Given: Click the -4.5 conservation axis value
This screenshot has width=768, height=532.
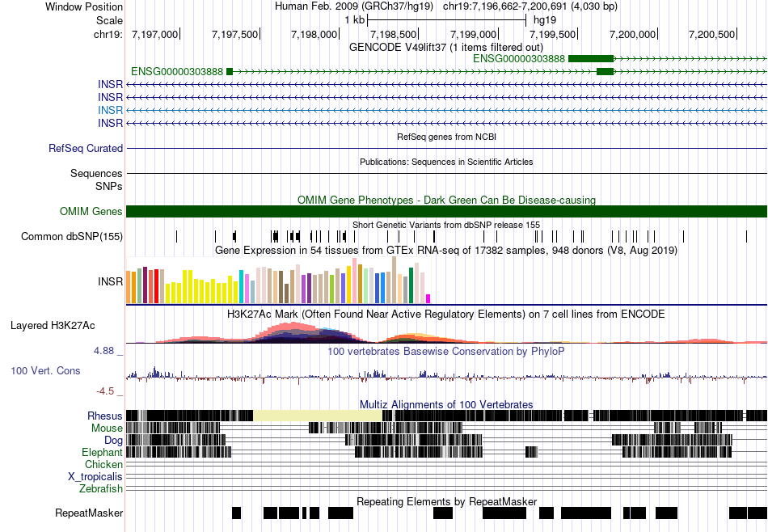Looking at the screenshot, I should point(105,391).
